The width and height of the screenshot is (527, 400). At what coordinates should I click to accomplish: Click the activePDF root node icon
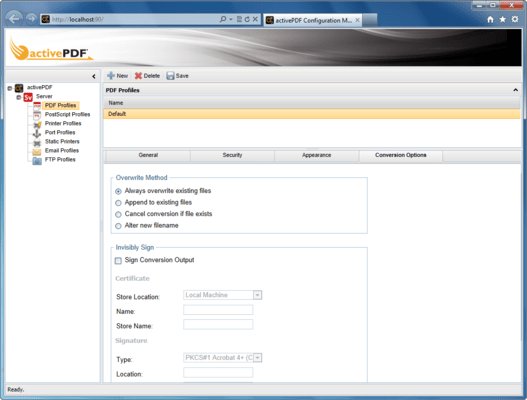pyautogui.click(x=19, y=88)
